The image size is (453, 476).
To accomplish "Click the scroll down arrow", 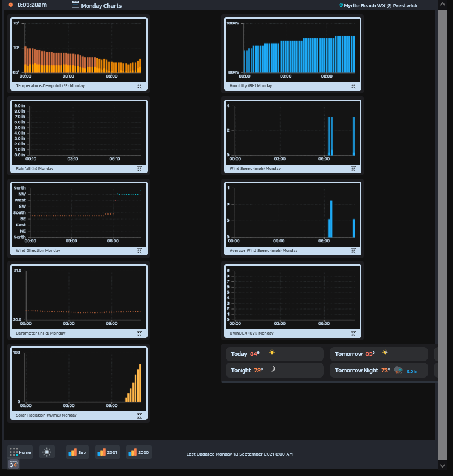I will 442,465.
